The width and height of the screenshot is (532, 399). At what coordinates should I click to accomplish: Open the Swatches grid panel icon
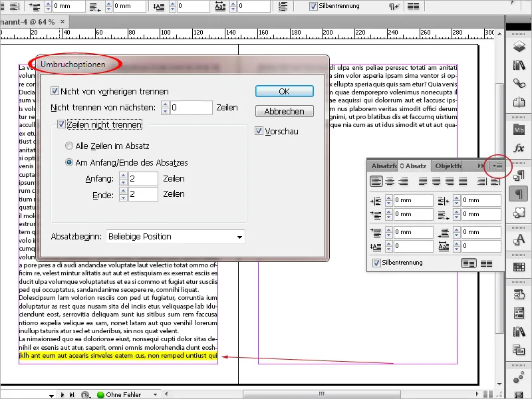pos(519,267)
